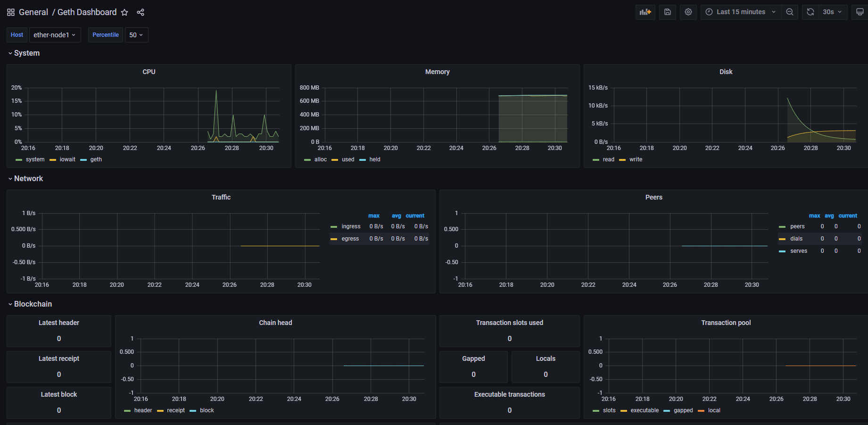Image resolution: width=868 pixels, height=425 pixels.
Task: Open the Gapped panel title
Action: tap(473, 358)
